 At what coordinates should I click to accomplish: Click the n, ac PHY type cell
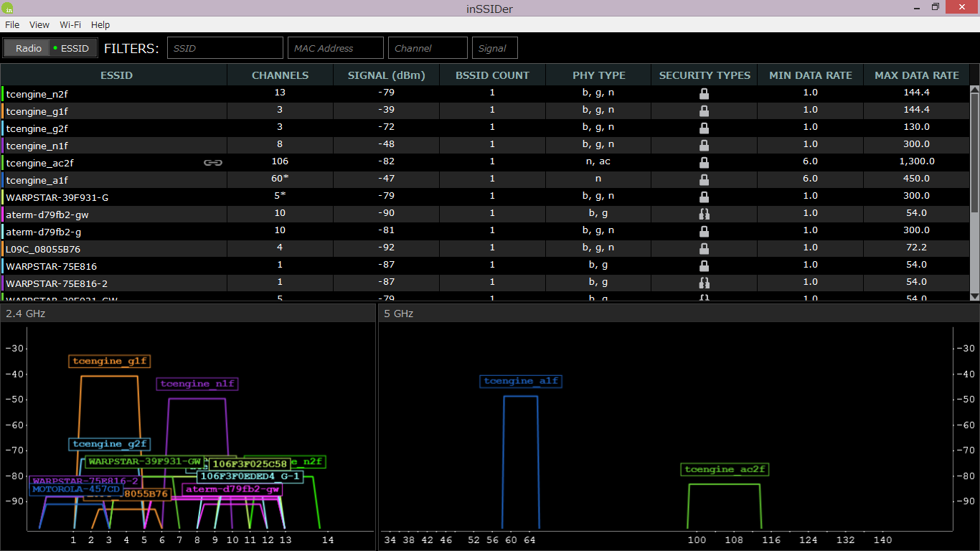pos(599,161)
